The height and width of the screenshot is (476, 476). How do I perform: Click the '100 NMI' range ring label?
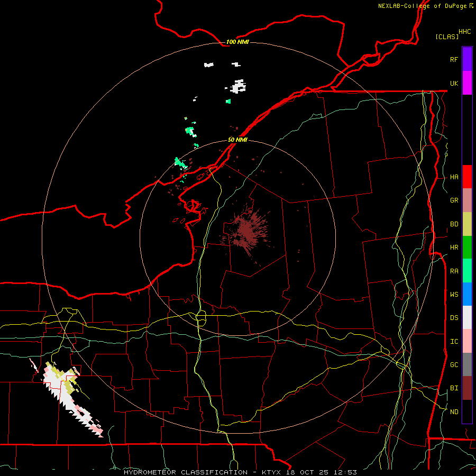pyautogui.click(x=237, y=42)
